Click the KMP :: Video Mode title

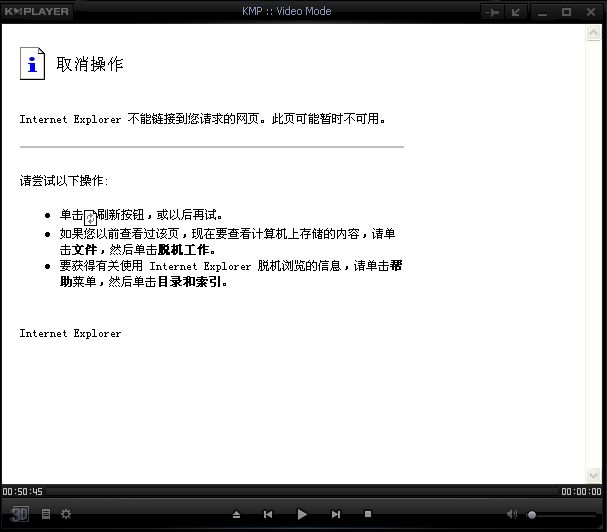point(286,11)
